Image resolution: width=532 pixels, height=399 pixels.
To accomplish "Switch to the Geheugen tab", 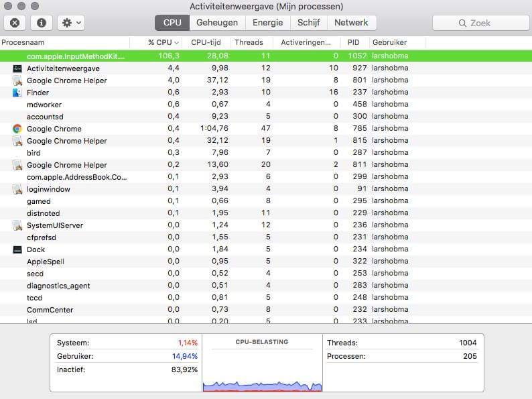I will 217,23.
